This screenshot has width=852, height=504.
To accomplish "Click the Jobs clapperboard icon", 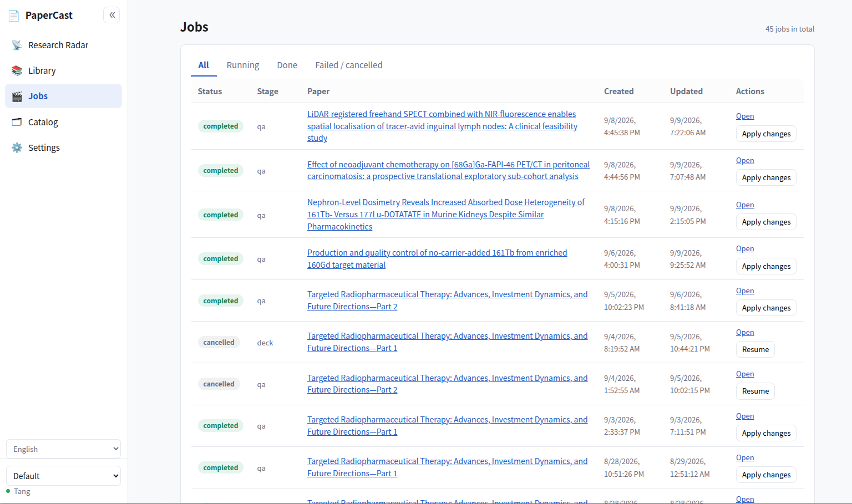I will point(17,96).
